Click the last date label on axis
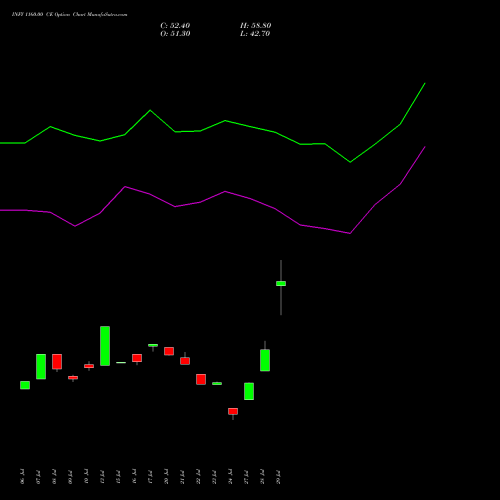Screen dimensions: 500x500 [x=278, y=477]
